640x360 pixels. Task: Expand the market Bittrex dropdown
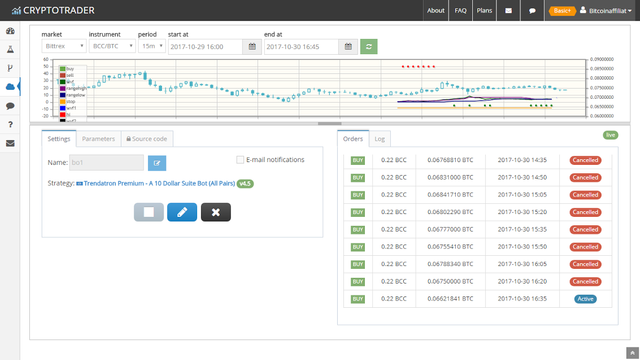coord(64,46)
